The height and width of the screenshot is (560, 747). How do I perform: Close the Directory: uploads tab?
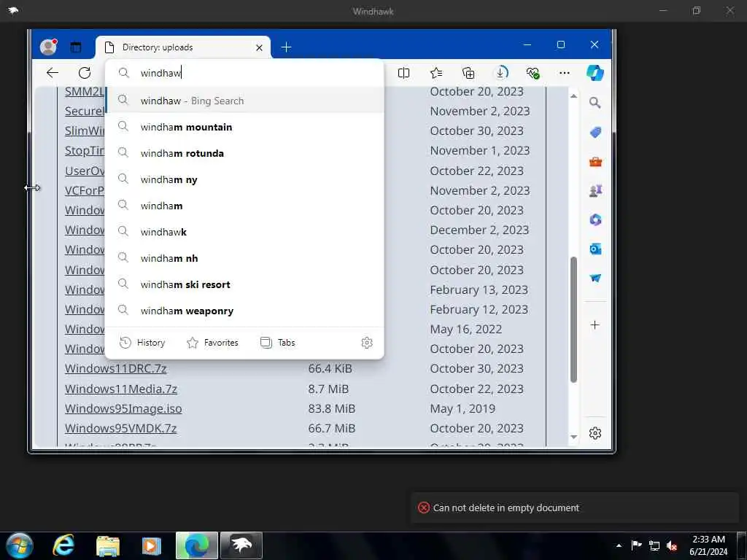259,47
